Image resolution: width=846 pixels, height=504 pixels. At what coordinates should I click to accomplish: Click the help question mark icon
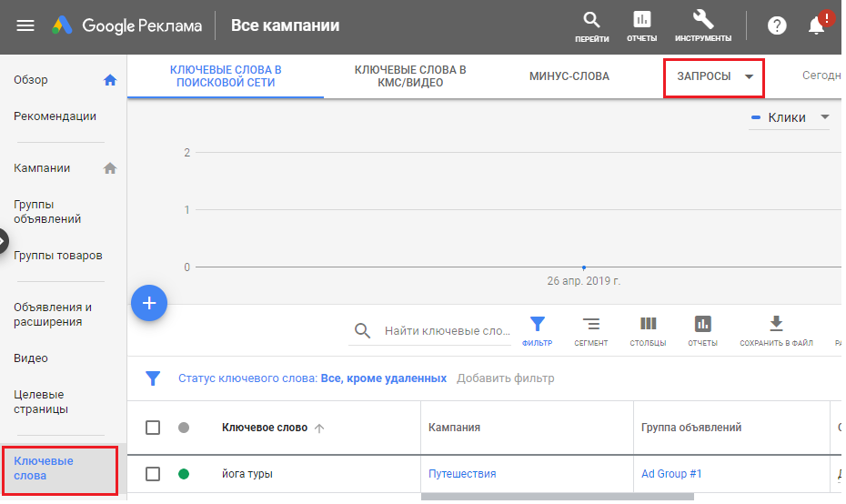[x=777, y=25]
